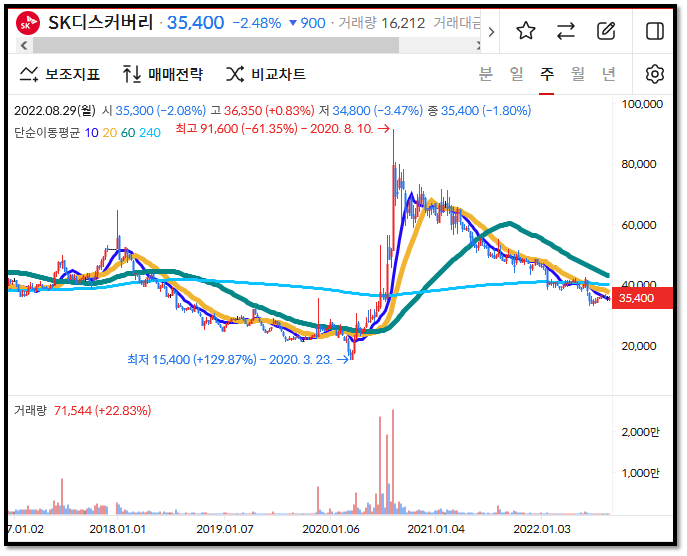Screen dimensions: 687x556
Task: Click the current price 35,400 in header
Action: pos(195,23)
